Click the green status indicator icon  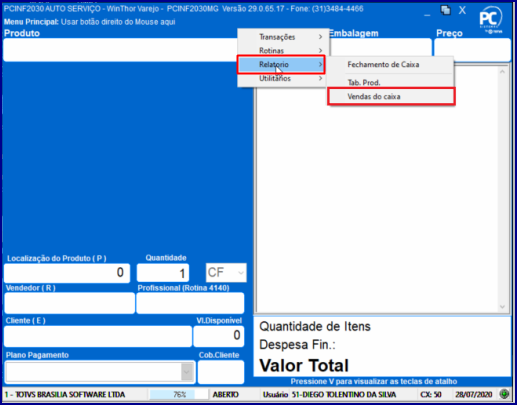pos(504,394)
